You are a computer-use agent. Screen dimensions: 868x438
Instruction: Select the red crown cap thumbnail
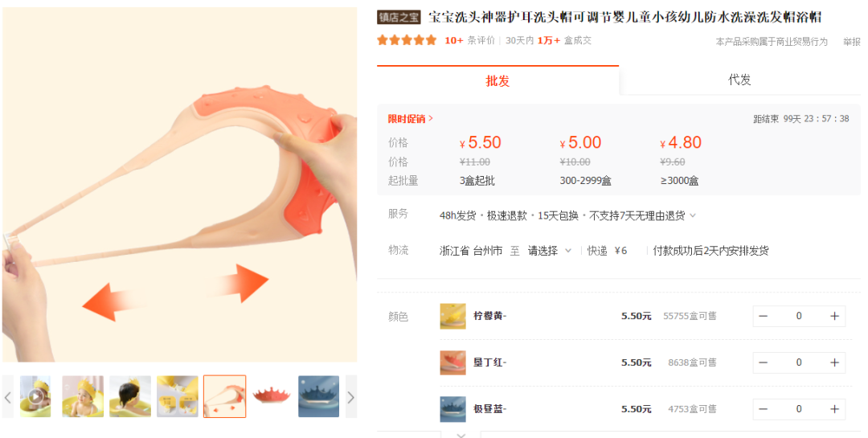[272, 396]
